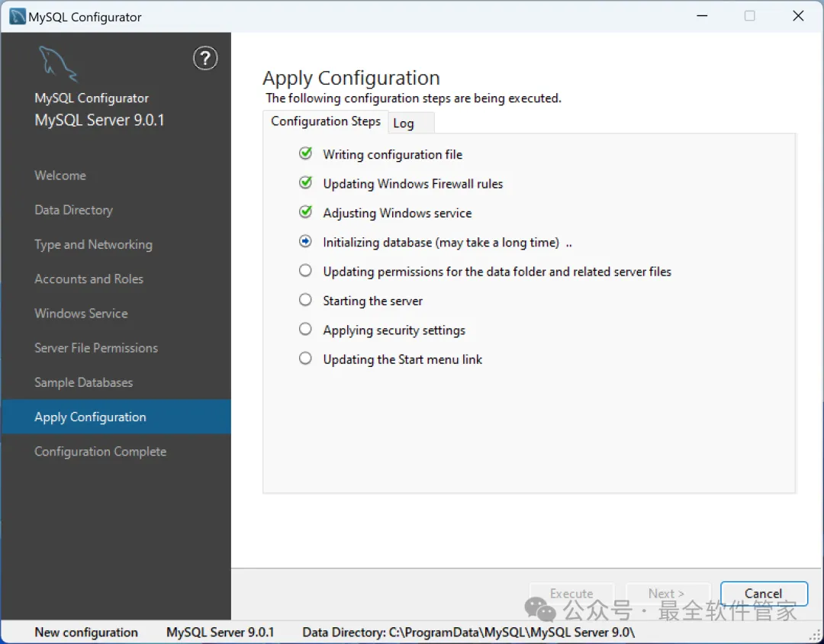Image resolution: width=824 pixels, height=644 pixels.
Task: Switch to the Log tab
Action: coord(411,123)
